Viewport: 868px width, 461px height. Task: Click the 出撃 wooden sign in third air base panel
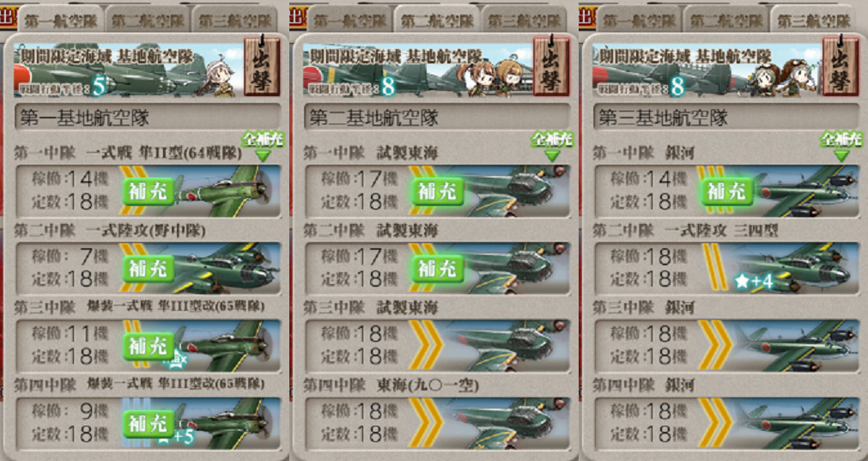tap(841, 66)
